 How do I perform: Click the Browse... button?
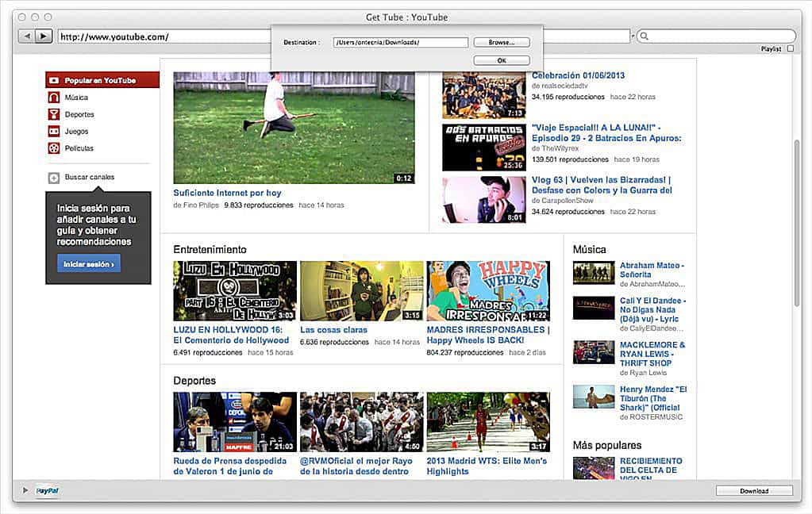click(x=502, y=43)
